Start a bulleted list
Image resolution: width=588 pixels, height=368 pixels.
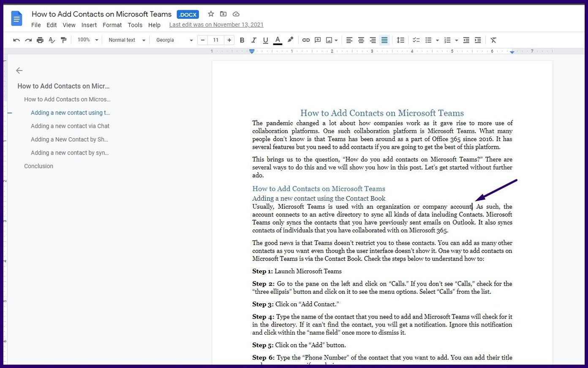tap(428, 40)
